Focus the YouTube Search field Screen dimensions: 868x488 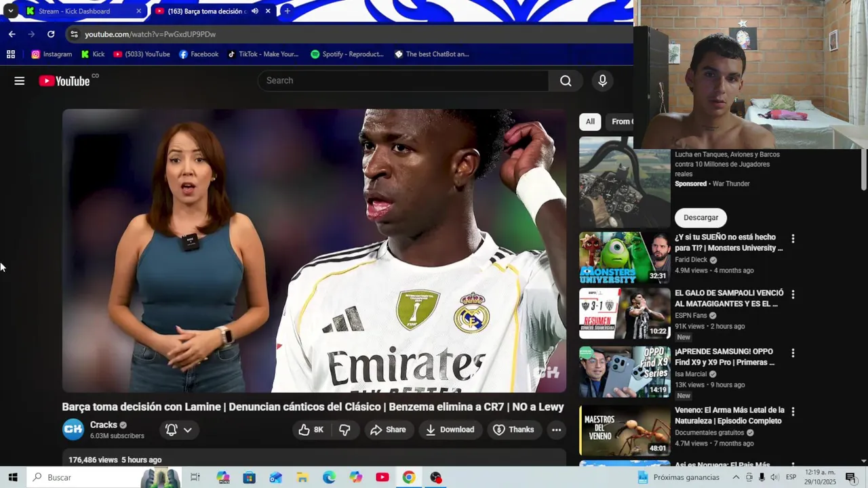[403, 81]
